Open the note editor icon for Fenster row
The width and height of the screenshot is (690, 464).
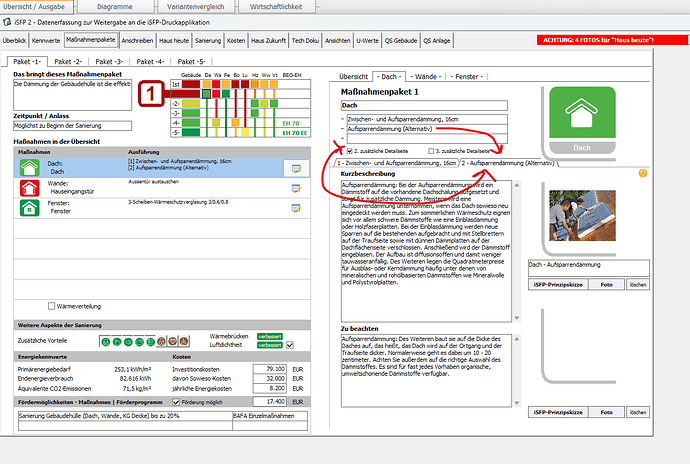[x=295, y=208]
